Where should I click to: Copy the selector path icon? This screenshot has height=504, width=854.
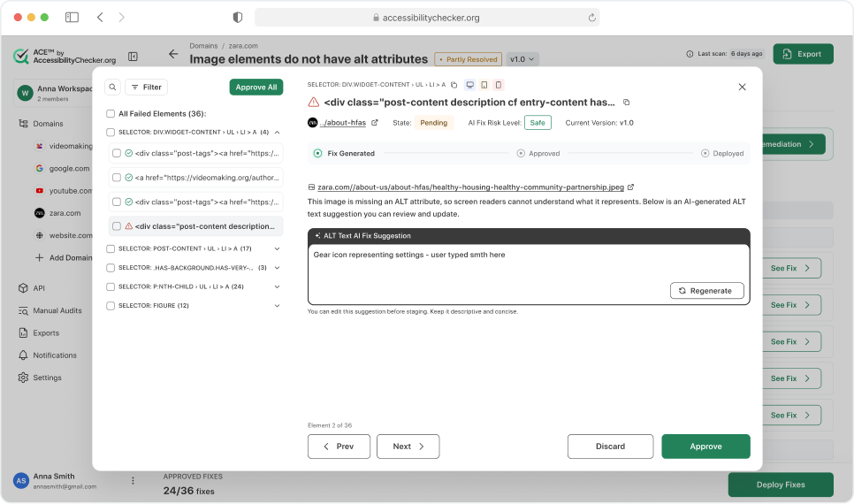point(454,85)
